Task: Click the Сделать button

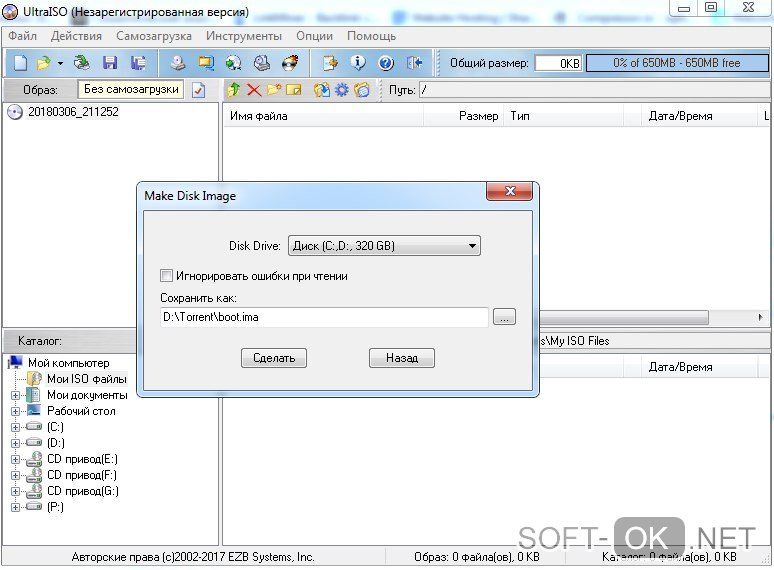Action: pyautogui.click(x=274, y=358)
